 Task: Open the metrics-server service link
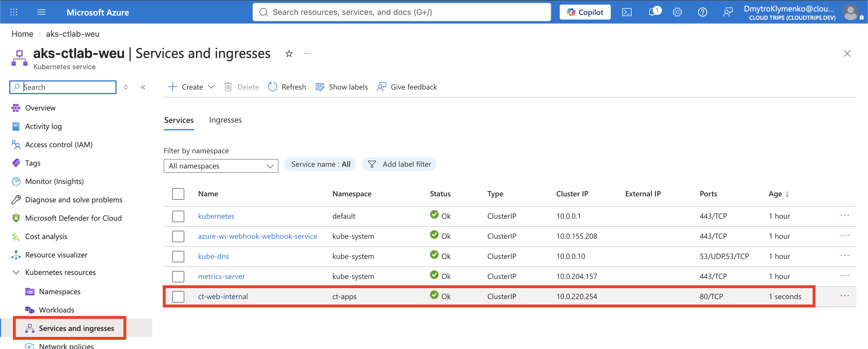(221, 276)
